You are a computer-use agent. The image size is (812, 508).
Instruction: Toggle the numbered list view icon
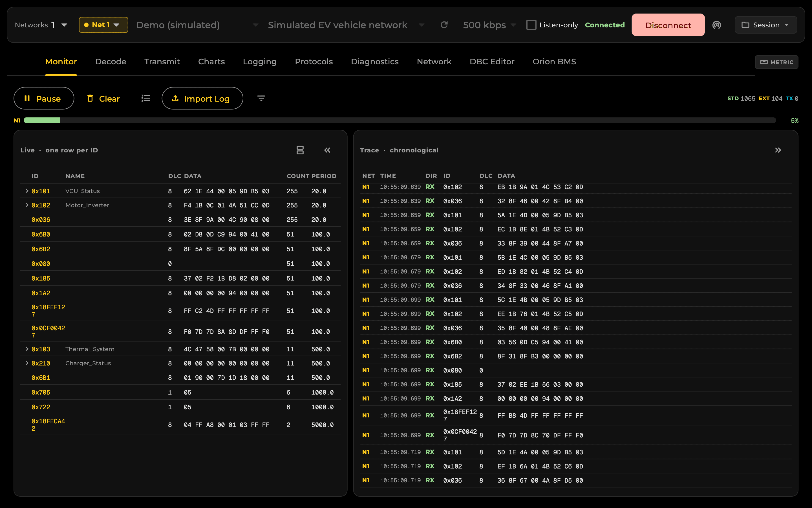[145, 98]
